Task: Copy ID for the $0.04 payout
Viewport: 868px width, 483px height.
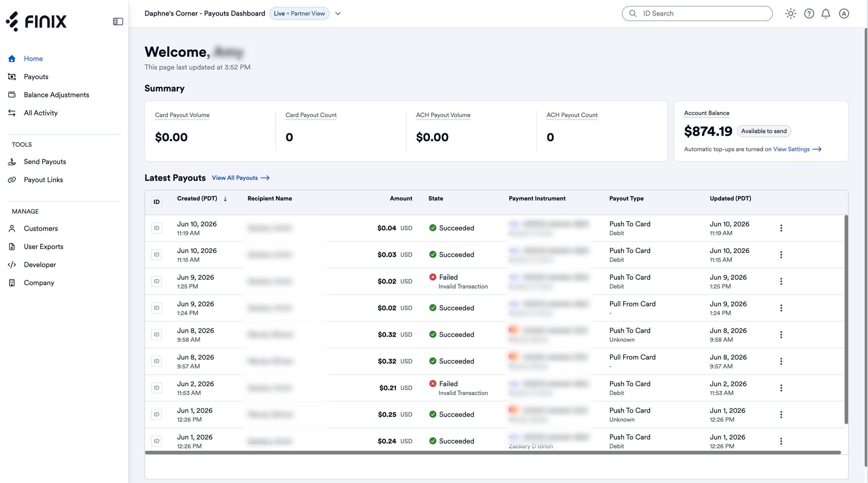Action: [157, 228]
